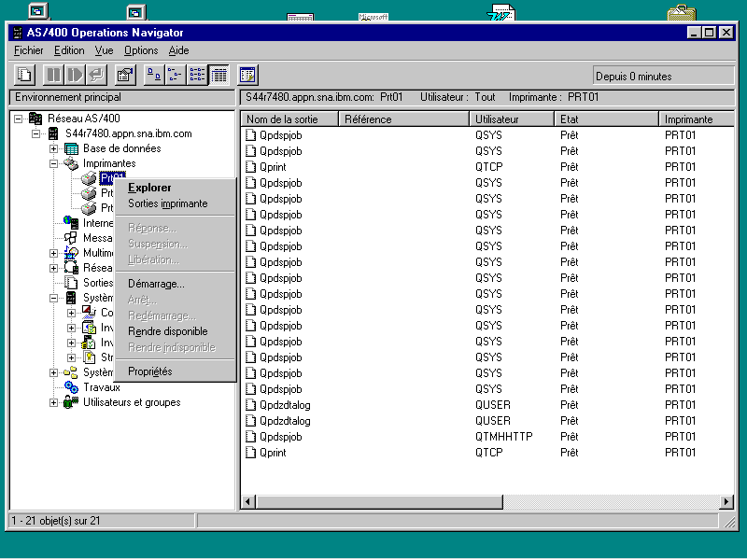Screen dimensions: 747x560
Task: Open the Fichier menu
Action: (x=29, y=50)
